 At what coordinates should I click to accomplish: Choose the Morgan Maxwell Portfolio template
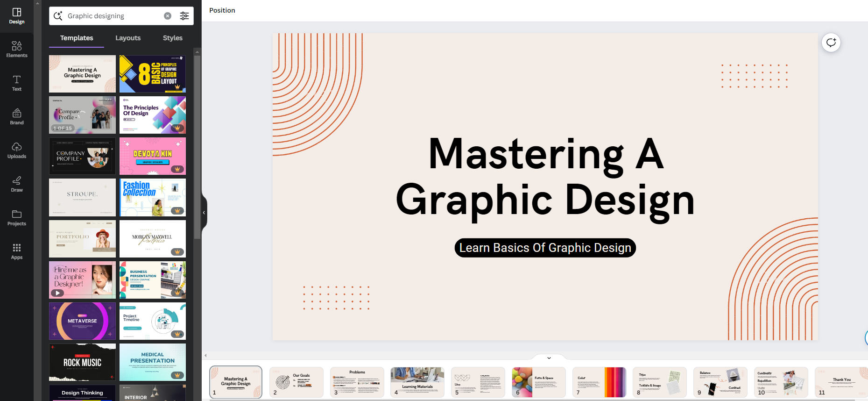click(153, 239)
